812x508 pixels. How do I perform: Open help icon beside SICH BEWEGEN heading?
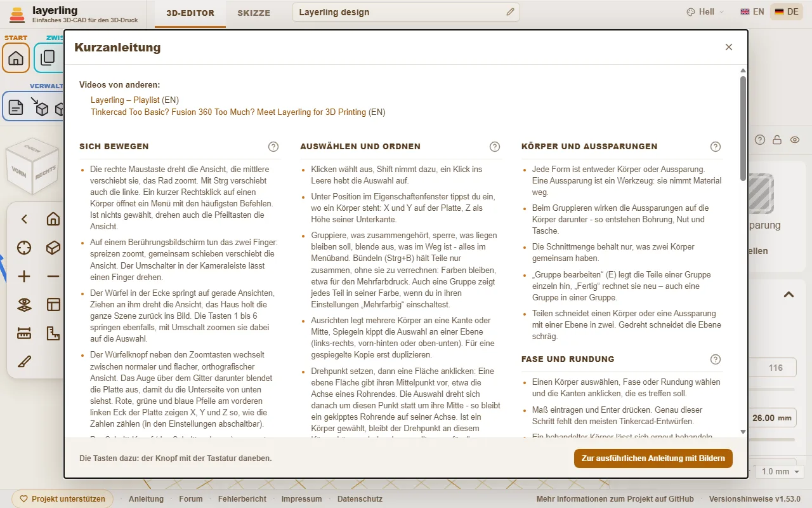coord(273,147)
